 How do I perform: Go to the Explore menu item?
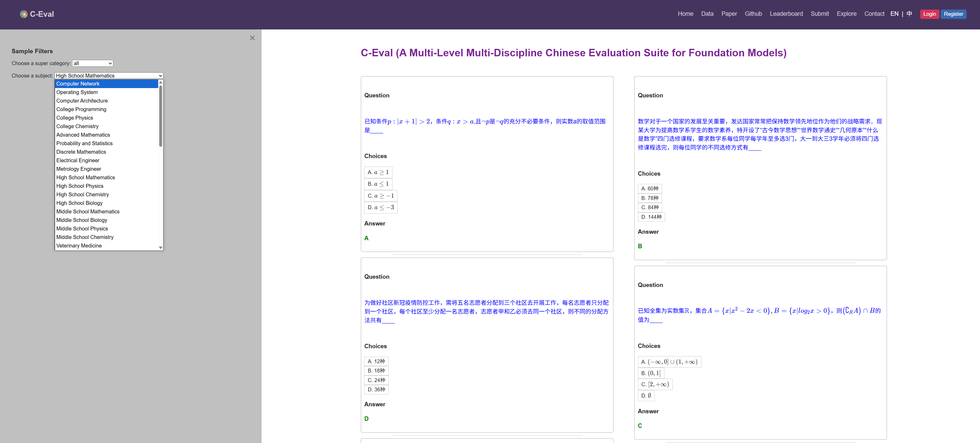[846, 14]
